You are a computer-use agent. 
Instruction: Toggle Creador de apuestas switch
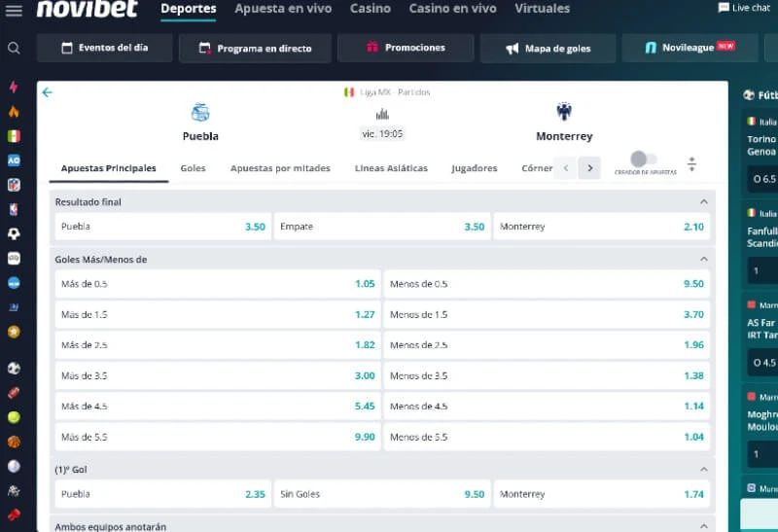pos(644,160)
